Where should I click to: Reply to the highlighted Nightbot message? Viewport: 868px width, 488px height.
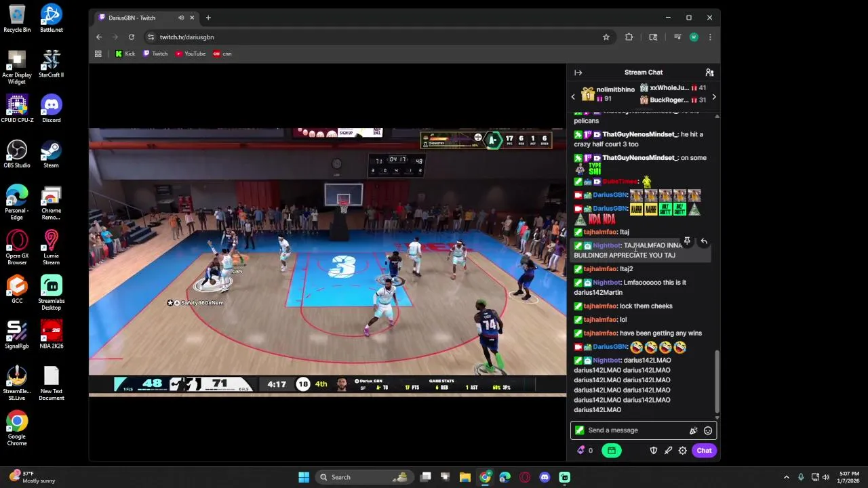704,241
